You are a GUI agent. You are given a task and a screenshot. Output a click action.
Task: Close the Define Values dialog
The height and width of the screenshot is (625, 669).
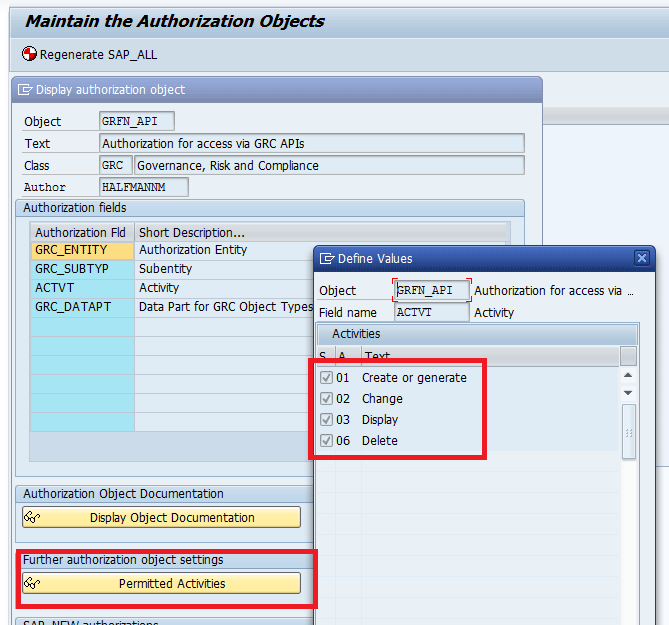click(x=642, y=258)
